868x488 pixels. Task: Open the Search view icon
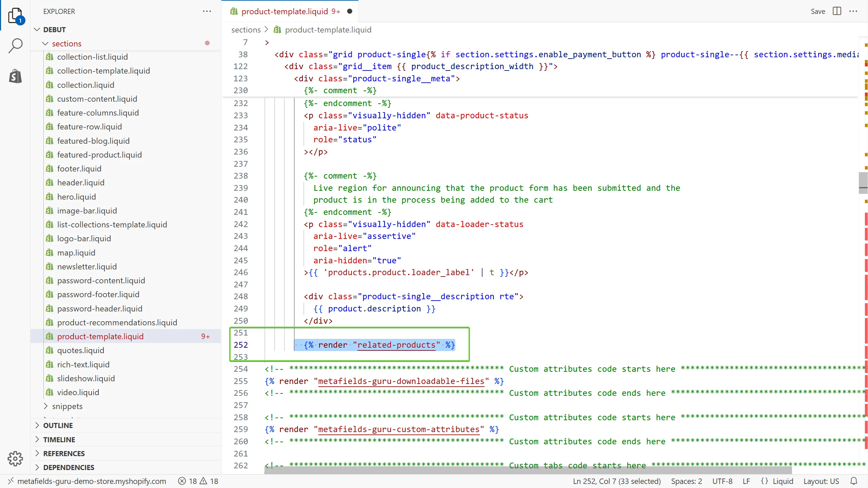15,46
